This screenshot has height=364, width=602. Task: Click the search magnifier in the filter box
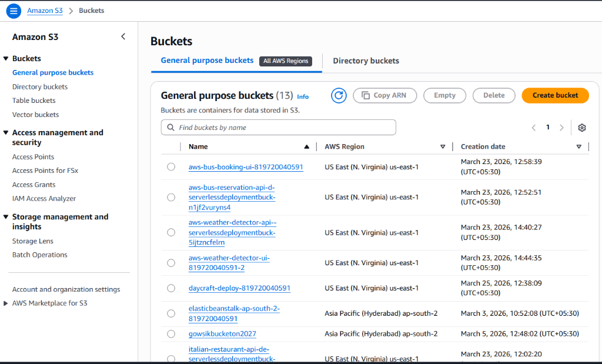click(170, 127)
